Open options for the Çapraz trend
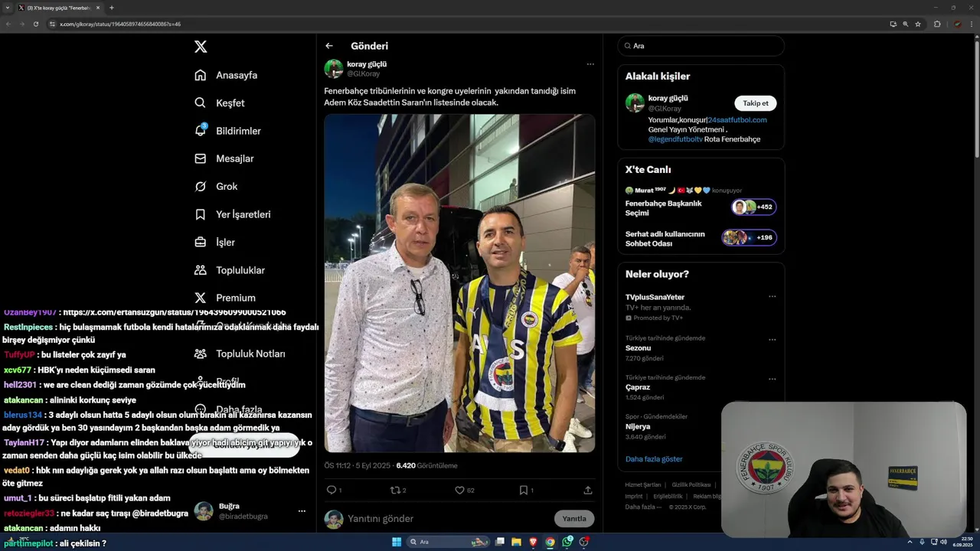Screen dimensions: 980x551 pos(772,378)
